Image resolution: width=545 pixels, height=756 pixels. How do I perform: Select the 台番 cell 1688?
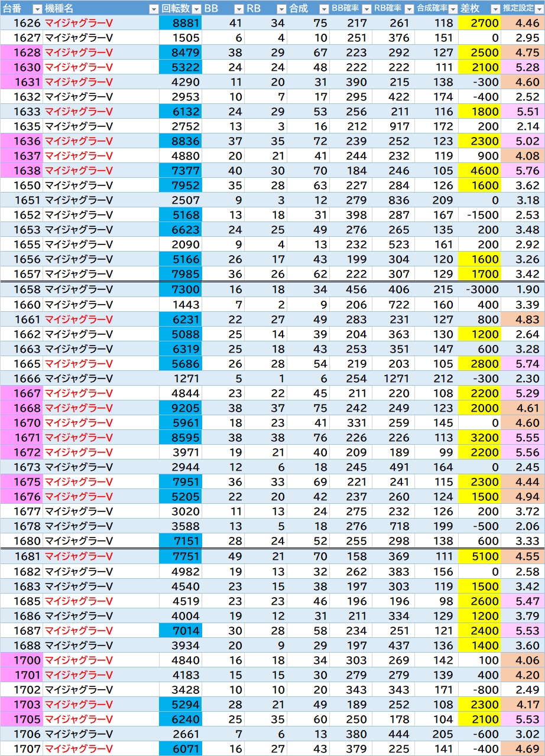[21, 646]
